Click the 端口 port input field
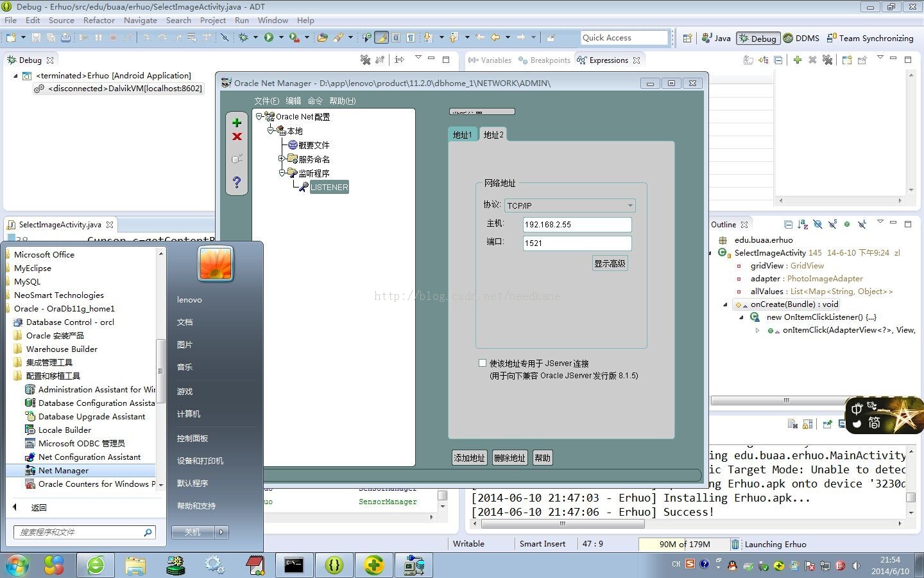924x578 pixels. (577, 243)
